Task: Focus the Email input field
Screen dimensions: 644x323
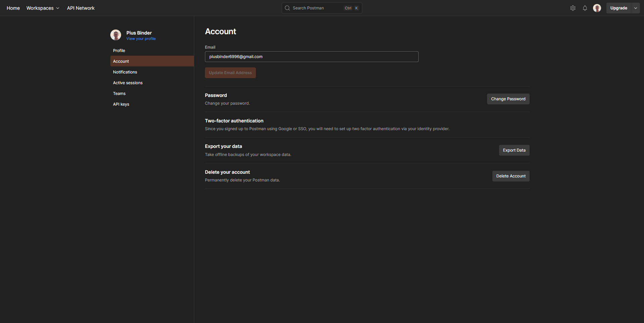Action: [312, 57]
